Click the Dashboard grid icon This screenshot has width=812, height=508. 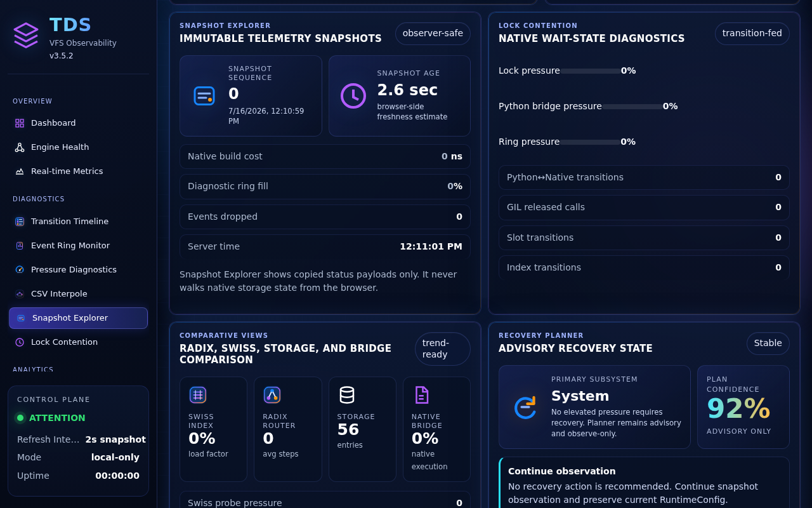20,123
